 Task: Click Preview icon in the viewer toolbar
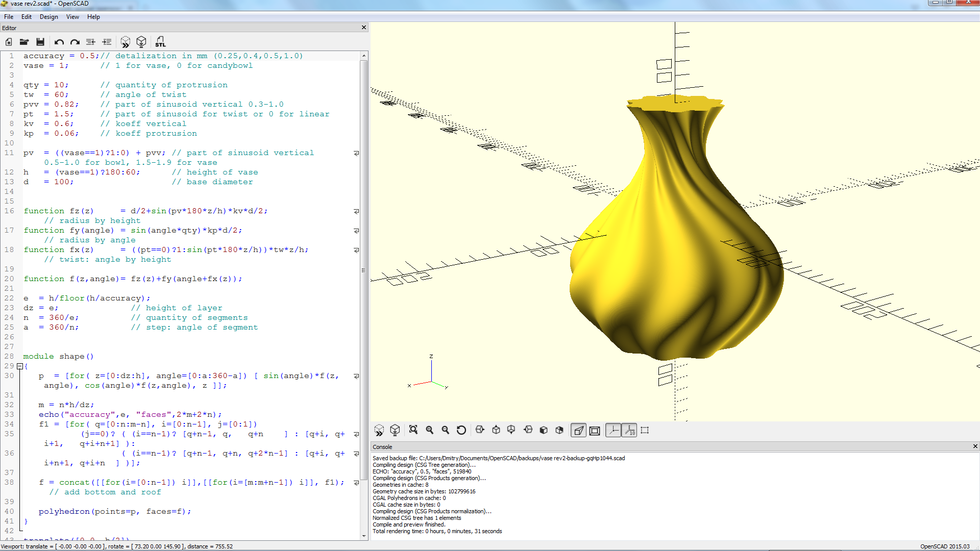[379, 430]
